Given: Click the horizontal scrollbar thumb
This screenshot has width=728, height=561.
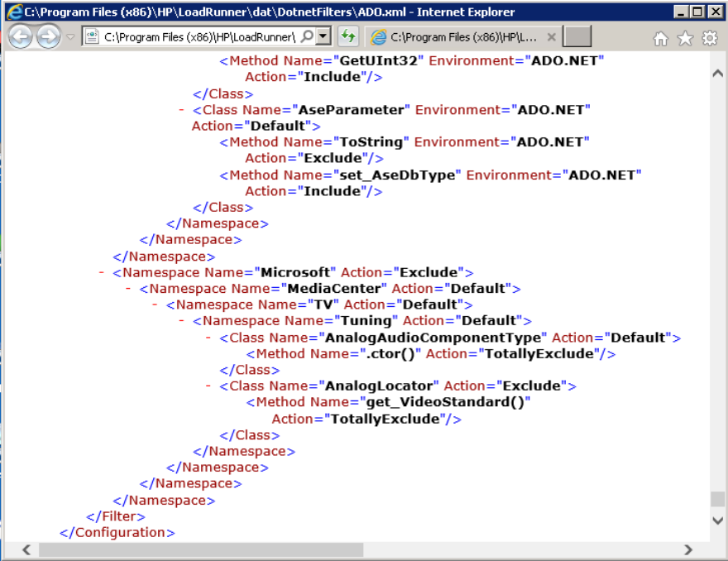Looking at the screenshot, I should point(201,550).
